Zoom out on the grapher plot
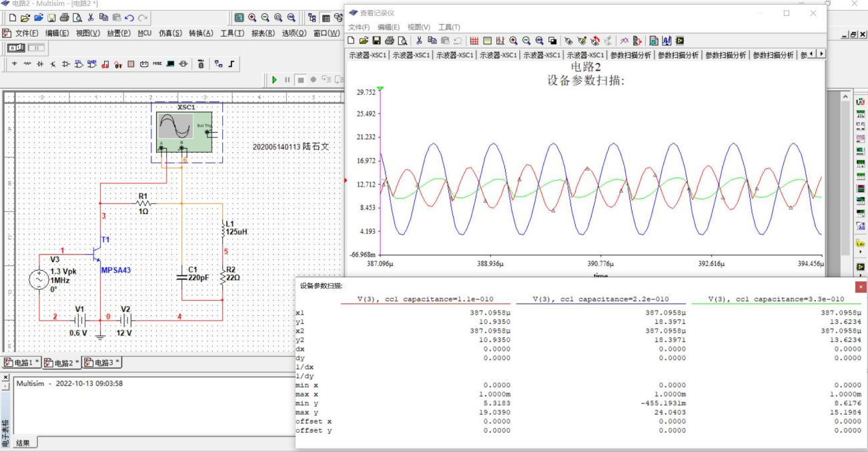This screenshot has height=452, width=868. click(x=526, y=40)
